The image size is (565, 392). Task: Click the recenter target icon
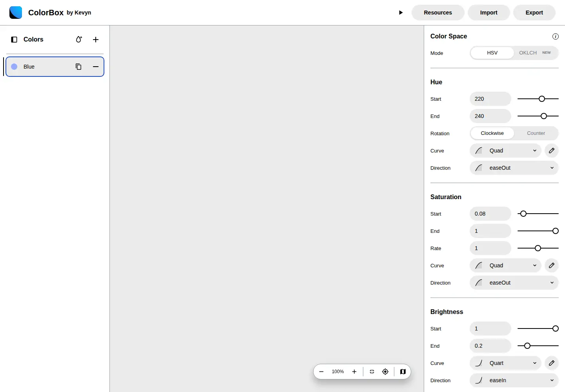click(385, 372)
